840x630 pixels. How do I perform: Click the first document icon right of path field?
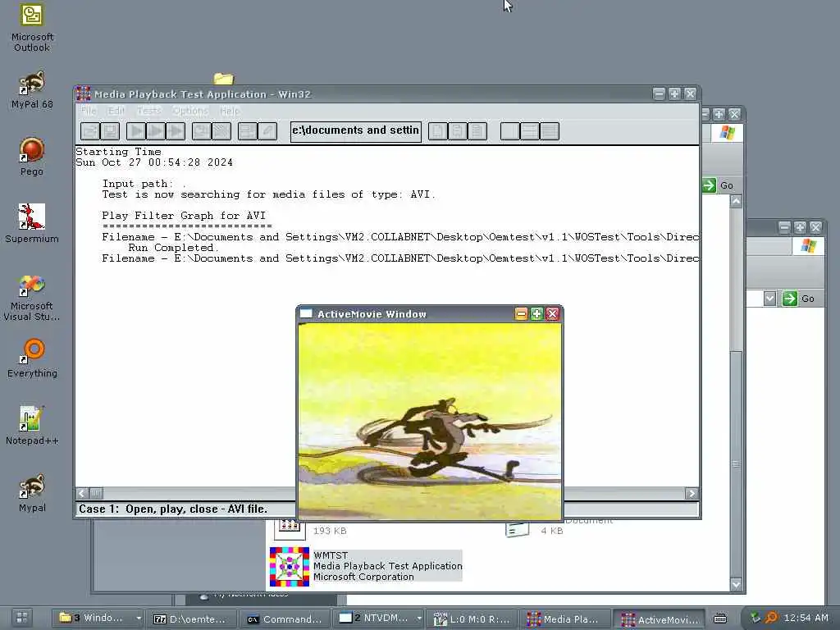point(438,131)
